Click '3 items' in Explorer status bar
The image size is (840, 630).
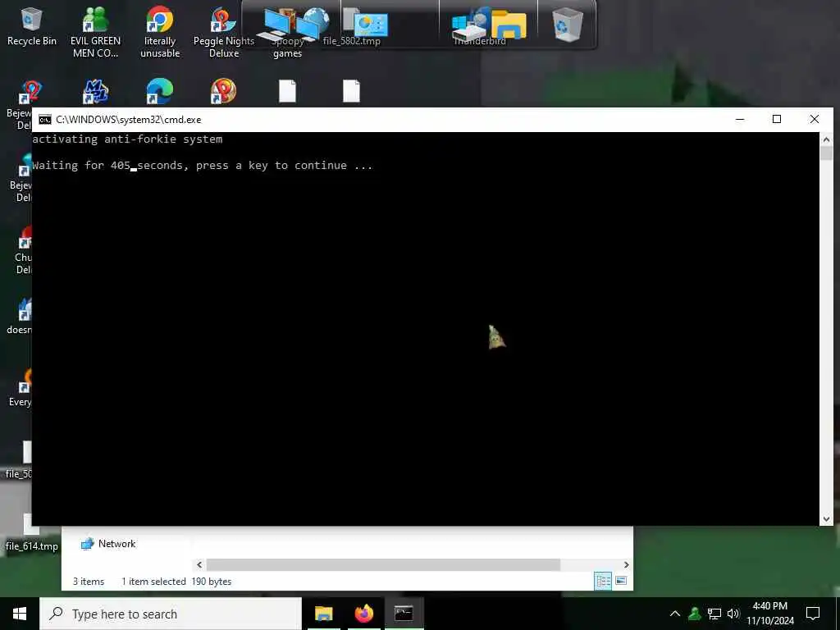(89, 582)
